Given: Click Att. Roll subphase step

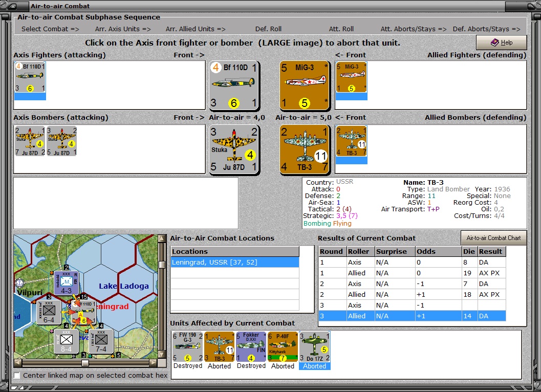Looking at the screenshot, I should click(341, 29).
